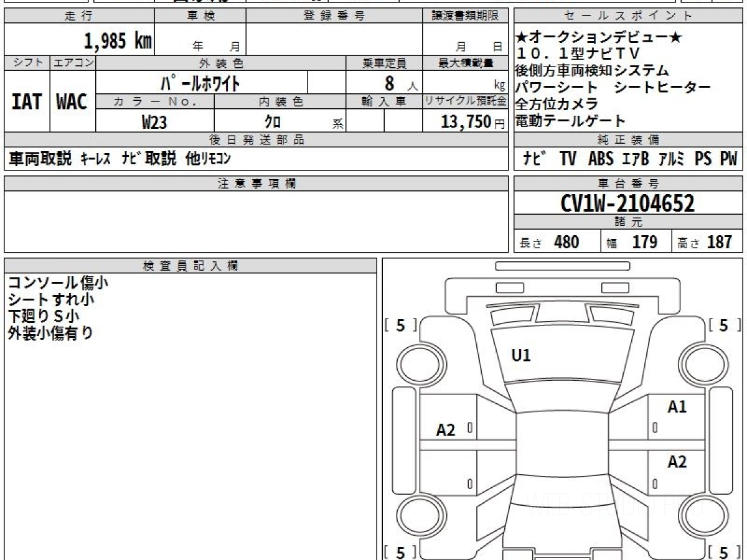
Task: Click the top-left [5] tire rating
Action: click(400, 325)
